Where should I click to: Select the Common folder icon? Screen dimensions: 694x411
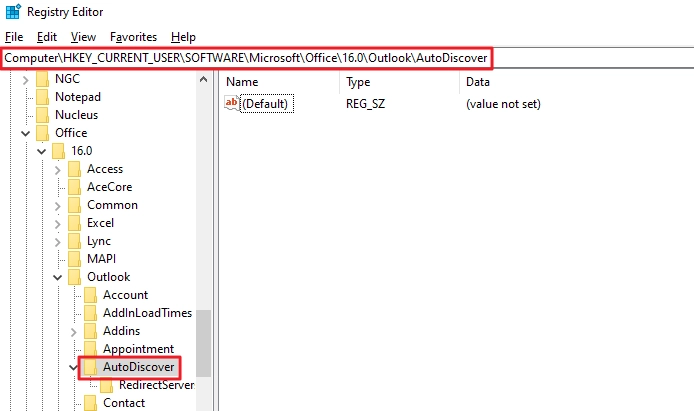coord(74,205)
